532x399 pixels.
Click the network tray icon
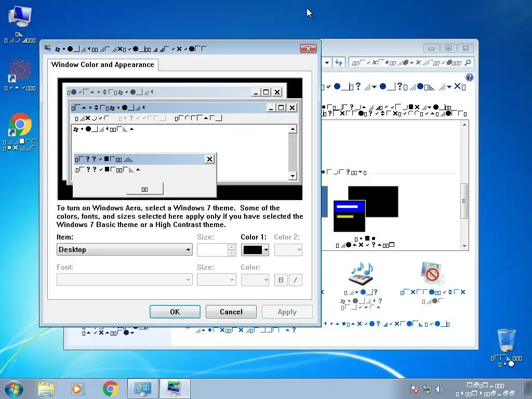(x=427, y=389)
